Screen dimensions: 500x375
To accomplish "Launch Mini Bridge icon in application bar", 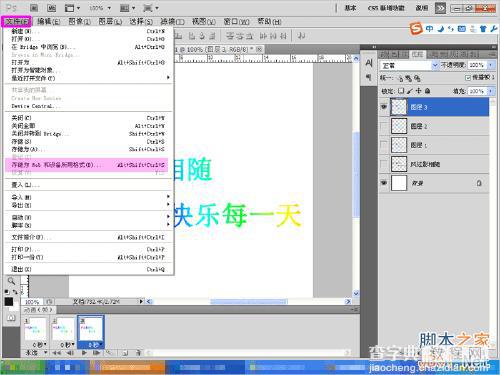I will [51, 8].
